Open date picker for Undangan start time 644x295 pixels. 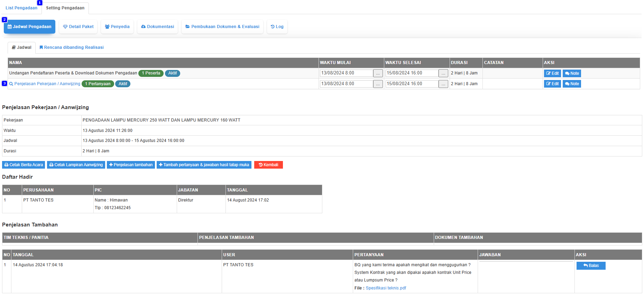click(x=378, y=73)
